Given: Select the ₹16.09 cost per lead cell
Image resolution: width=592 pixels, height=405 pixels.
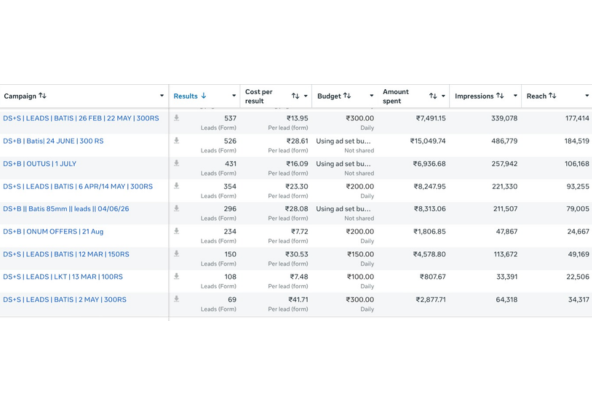Looking at the screenshot, I should coord(297,164).
